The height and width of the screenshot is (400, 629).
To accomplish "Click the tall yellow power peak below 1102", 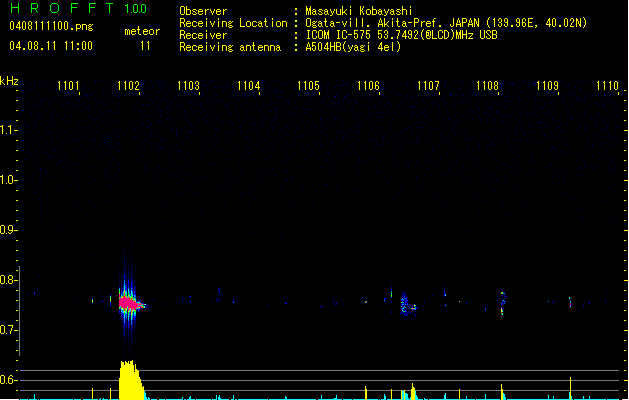I will (130, 380).
